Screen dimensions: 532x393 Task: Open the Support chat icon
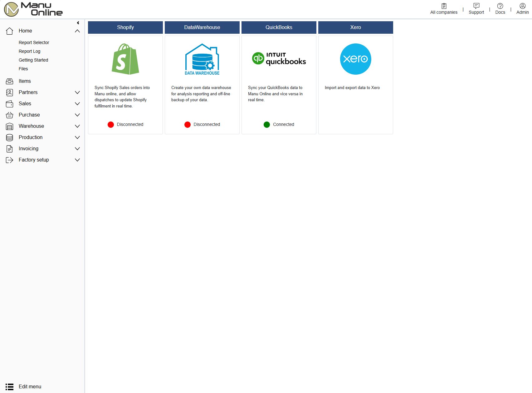pyautogui.click(x=476, y=6)
